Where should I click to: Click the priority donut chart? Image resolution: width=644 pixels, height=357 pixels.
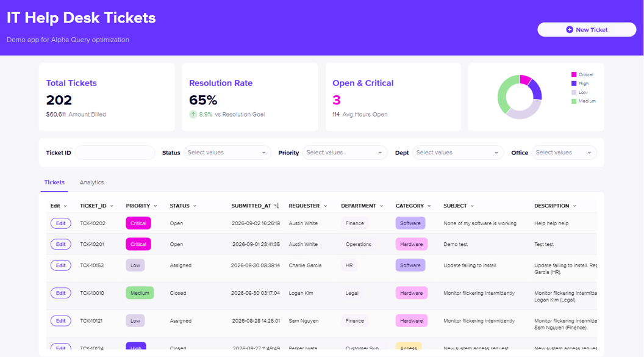point(520,97)
